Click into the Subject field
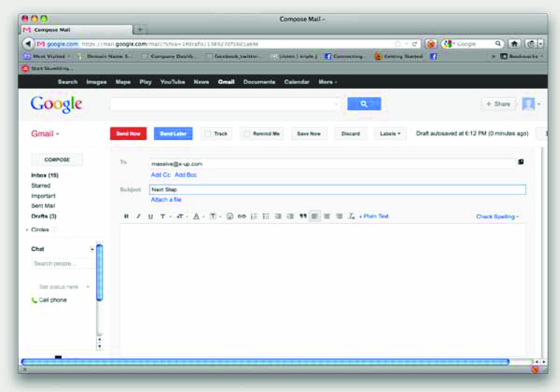This screenshot has width=560, height=392. [338, 190]
